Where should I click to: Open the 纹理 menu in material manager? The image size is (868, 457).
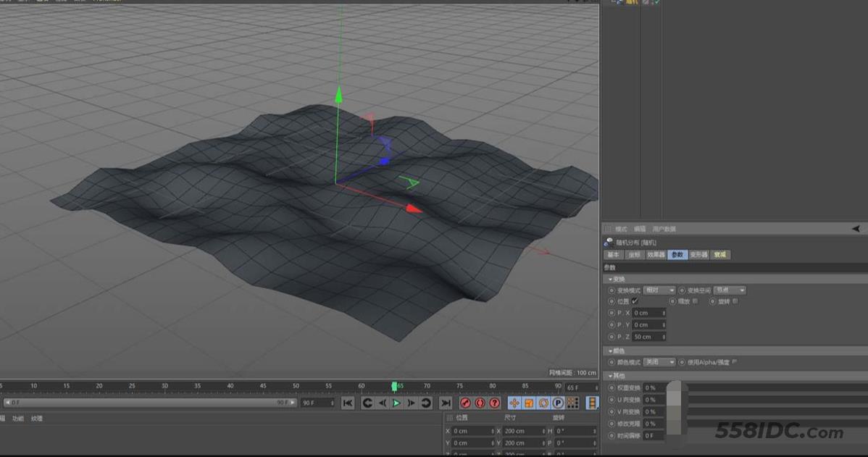point(36,419)
